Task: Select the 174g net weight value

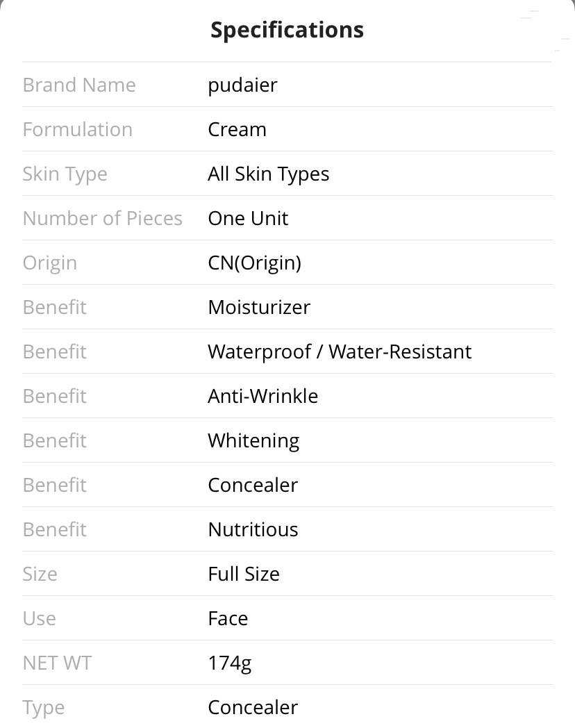Action: coord(230,664)
